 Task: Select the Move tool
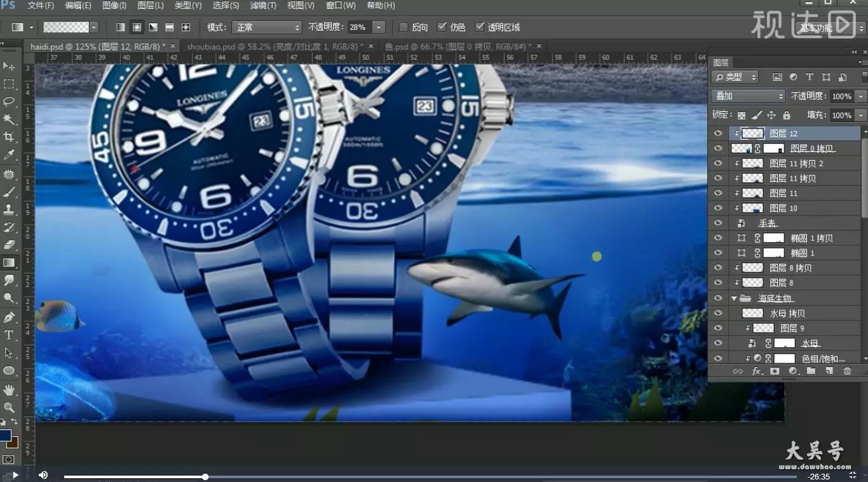(x=9, y=66)
